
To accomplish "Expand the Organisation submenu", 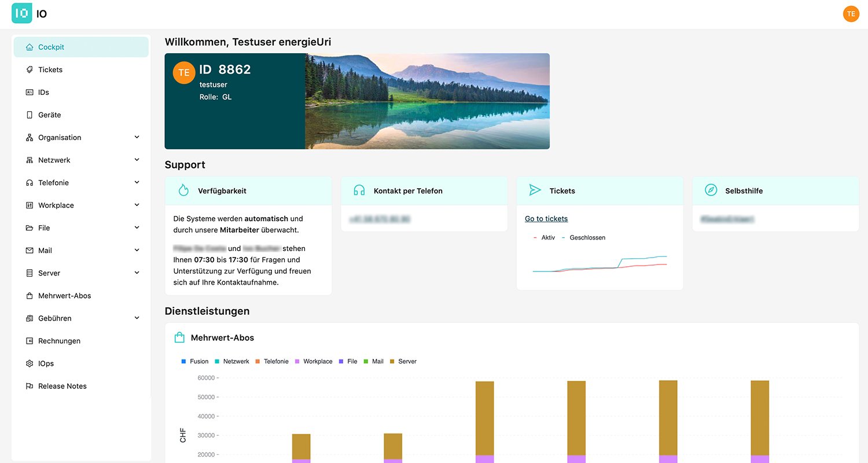I will [137, 137].
